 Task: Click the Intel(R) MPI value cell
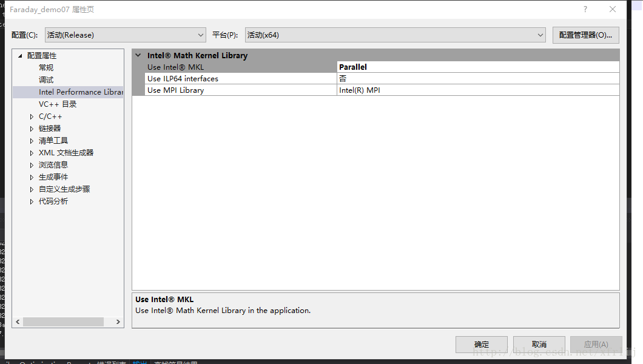click(x=478, y=90)
